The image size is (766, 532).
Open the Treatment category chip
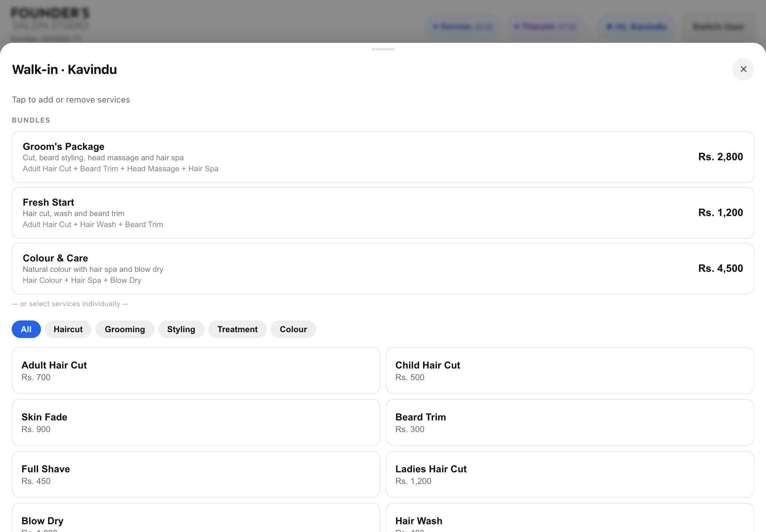(237, 329)
